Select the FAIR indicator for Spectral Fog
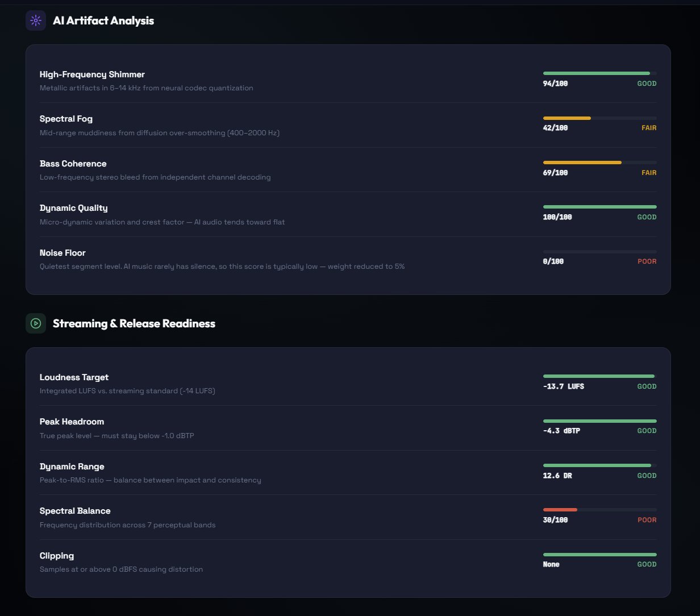Screen dimensions: 700x616 click(x=649, y=128)
